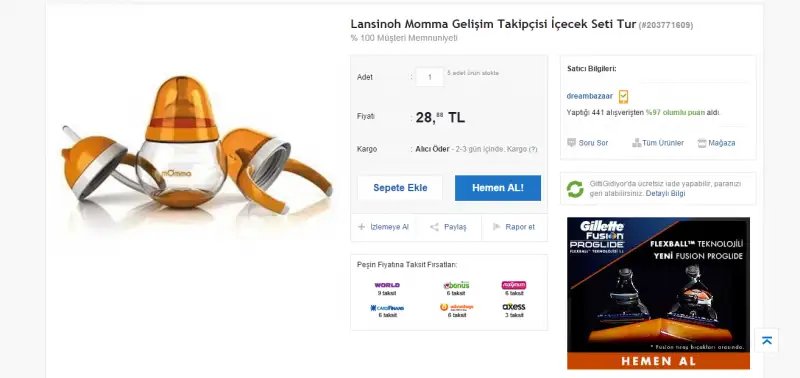The image size is (800, 378).
Task: Click the green refund arrows icon
Action: click(575, 189)
